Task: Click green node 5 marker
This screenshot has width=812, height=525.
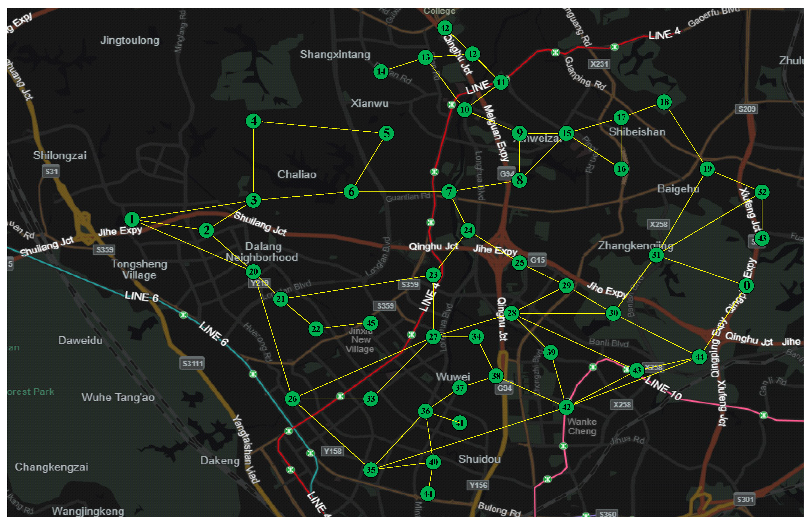Action: pyautogui.click(x=386, y=133)
